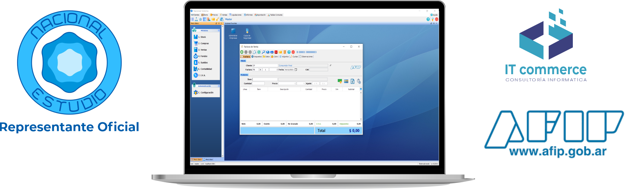The width and height of the screenshot is (644, 189).
Task: Collapse the Módulos panel section
Action: click(219, 31)
